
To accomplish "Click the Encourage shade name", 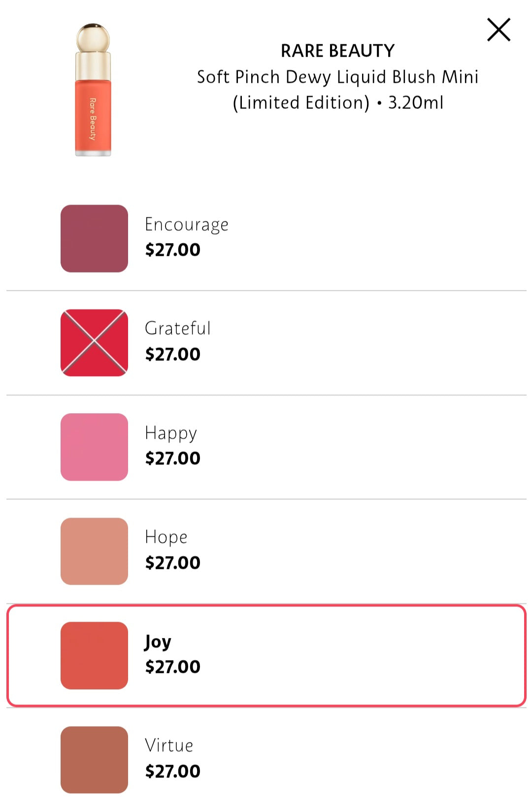I will click(x=186, y=225).
